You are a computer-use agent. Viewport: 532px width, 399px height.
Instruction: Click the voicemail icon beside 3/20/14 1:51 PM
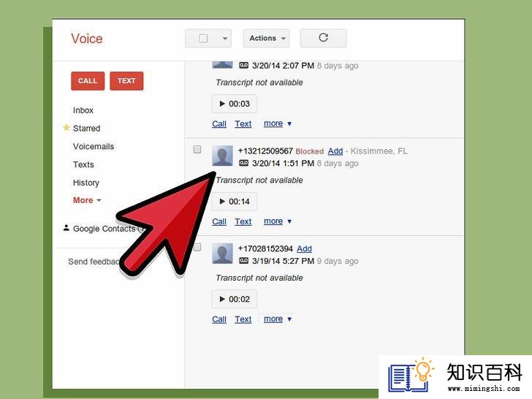[x=243, y=163]
